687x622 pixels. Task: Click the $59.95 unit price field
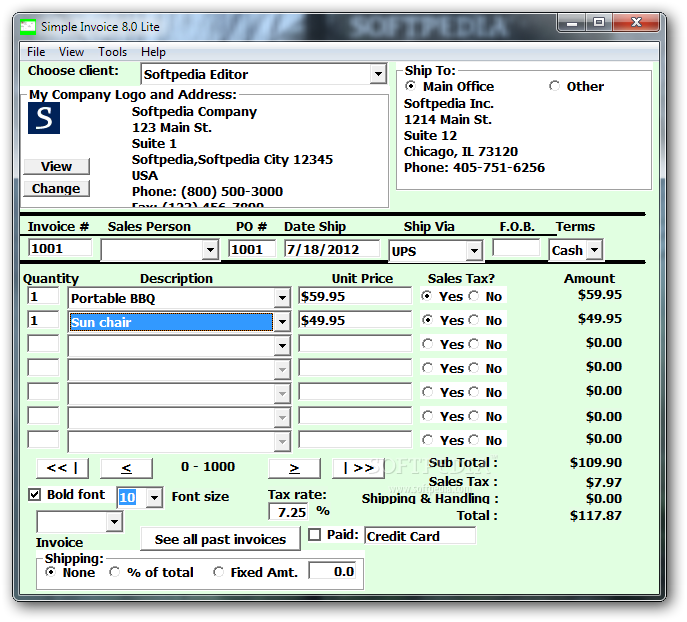pyautogui.click(x=355, y=296)
